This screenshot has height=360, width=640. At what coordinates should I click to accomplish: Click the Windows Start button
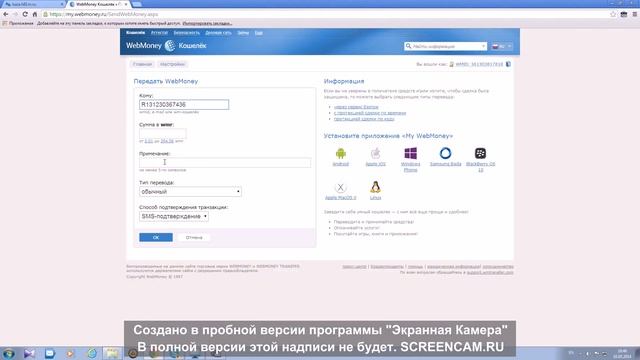click(x=8, y=353)
